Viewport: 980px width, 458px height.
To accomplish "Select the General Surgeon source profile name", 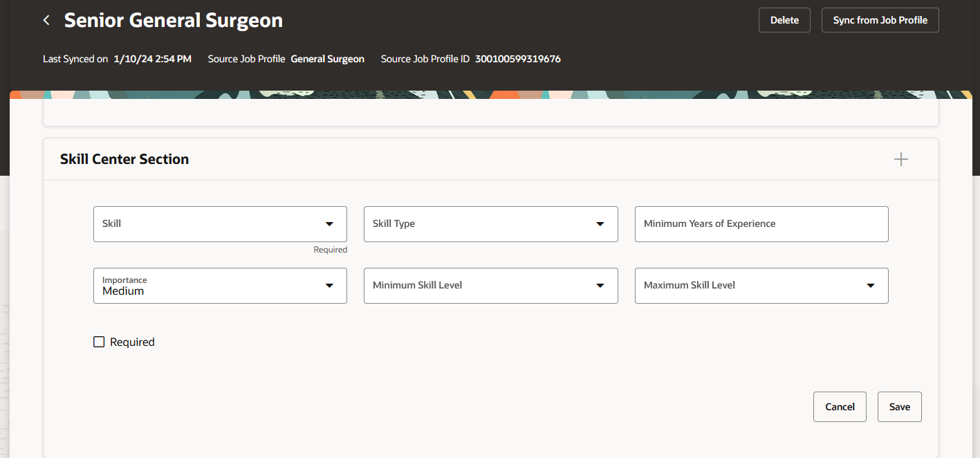I will click(327, 59).
